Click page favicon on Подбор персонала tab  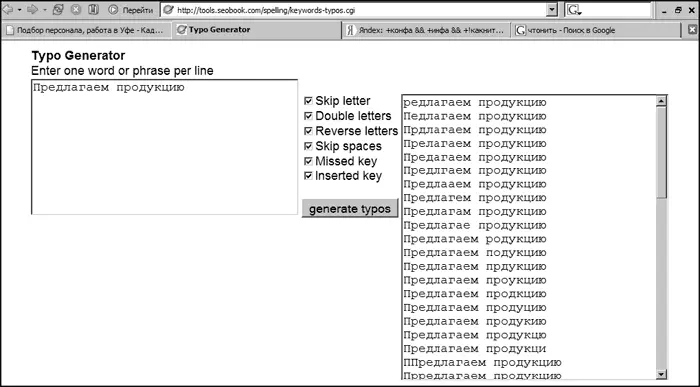click(x=10, y=30)
